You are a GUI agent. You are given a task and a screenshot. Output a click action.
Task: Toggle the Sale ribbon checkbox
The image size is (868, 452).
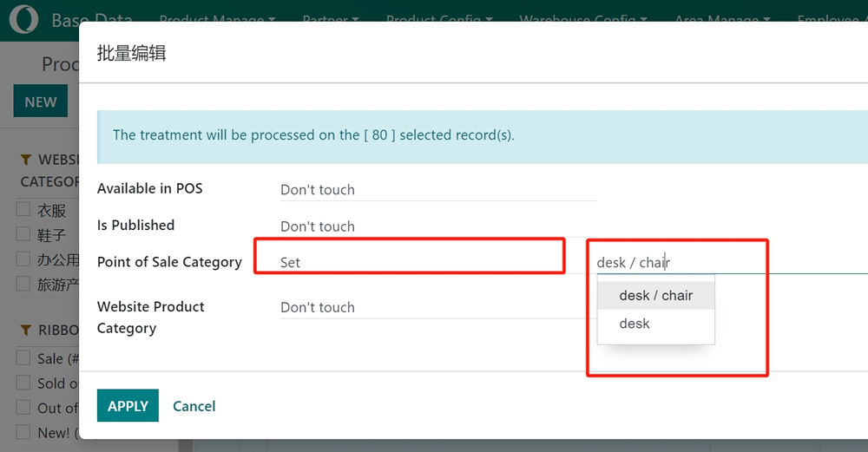(24, 358)
